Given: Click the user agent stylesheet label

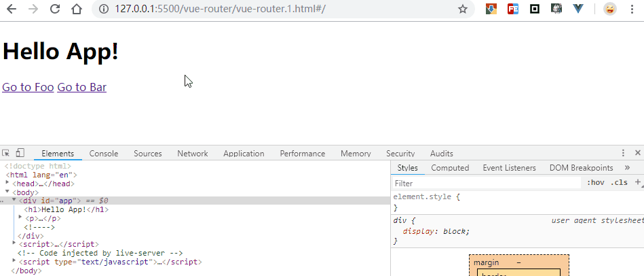Looking at the screenshot, I should pyautogui.click(x=598, y=220).
